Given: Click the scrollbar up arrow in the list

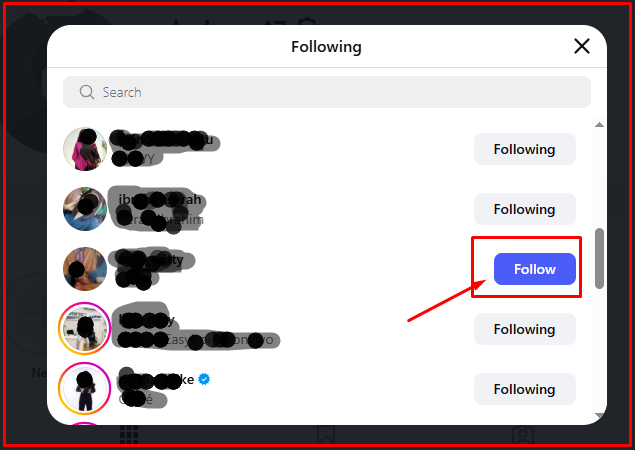Looking at the screenshot, I should [599, 125].
